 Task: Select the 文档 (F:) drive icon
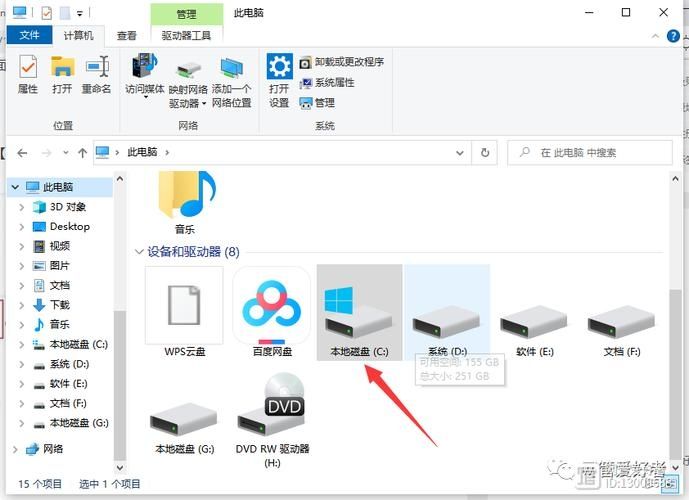point(622,330)
